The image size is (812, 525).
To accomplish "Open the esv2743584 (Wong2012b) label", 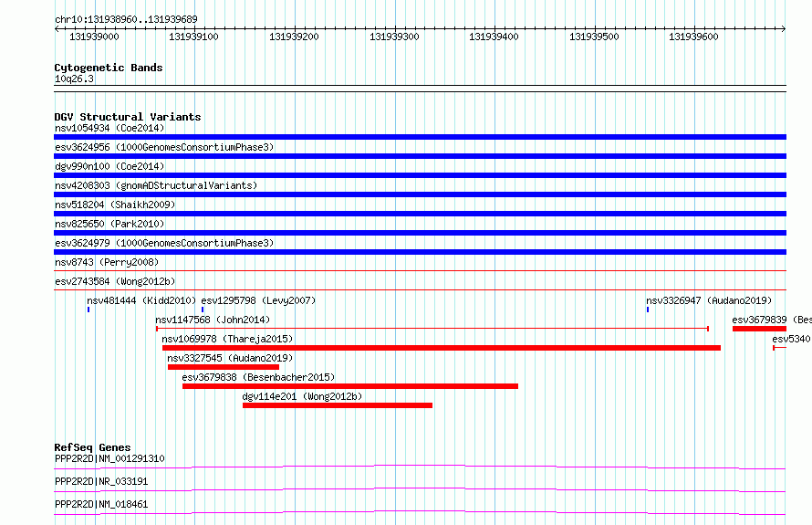I will click(x=115, y=281).
